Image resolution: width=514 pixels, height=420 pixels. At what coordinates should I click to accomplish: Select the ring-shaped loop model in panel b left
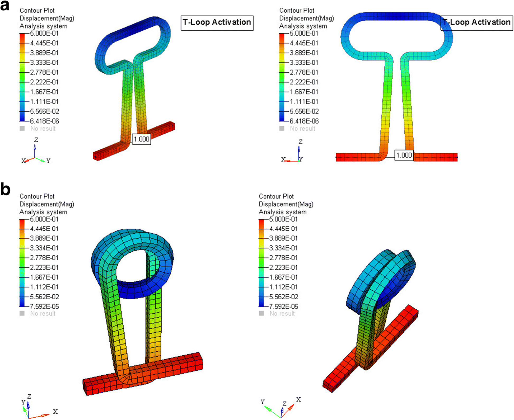click(x=143, y=312)
